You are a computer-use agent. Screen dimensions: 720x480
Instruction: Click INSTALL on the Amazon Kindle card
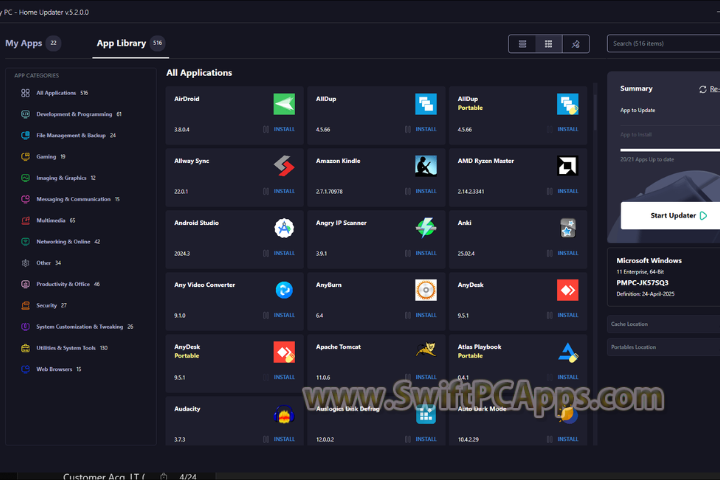coord(426,192)
